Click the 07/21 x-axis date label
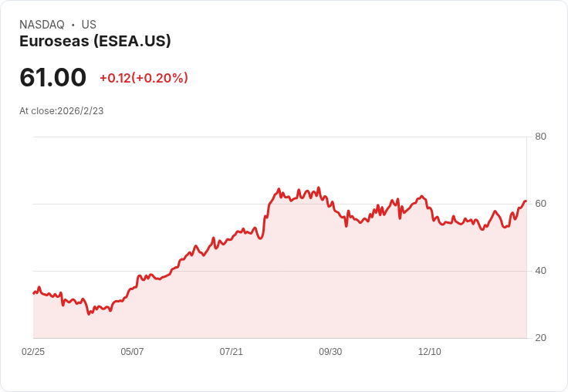 (x=231, y=352)
